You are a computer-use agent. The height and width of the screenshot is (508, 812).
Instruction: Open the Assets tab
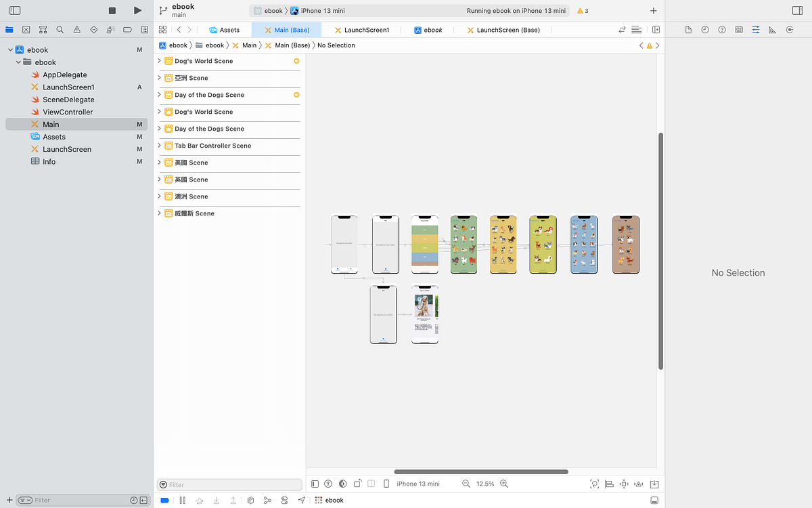[x=224, y=30]
